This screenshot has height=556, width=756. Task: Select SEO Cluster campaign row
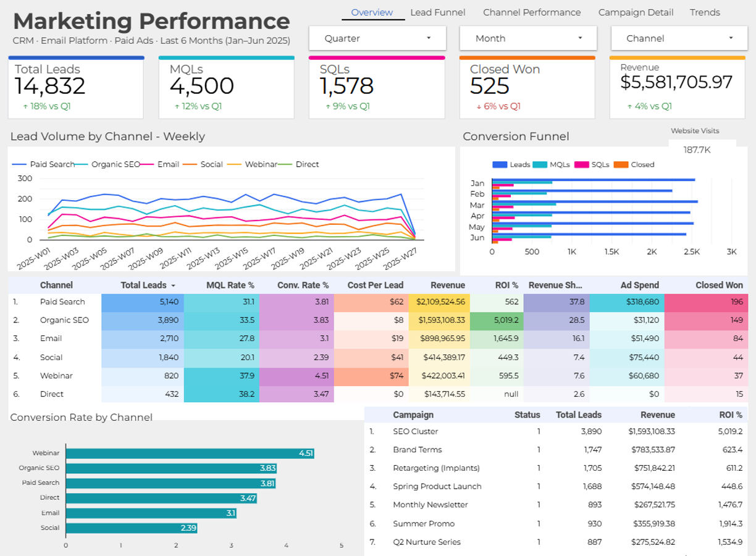tap(556, 432)
